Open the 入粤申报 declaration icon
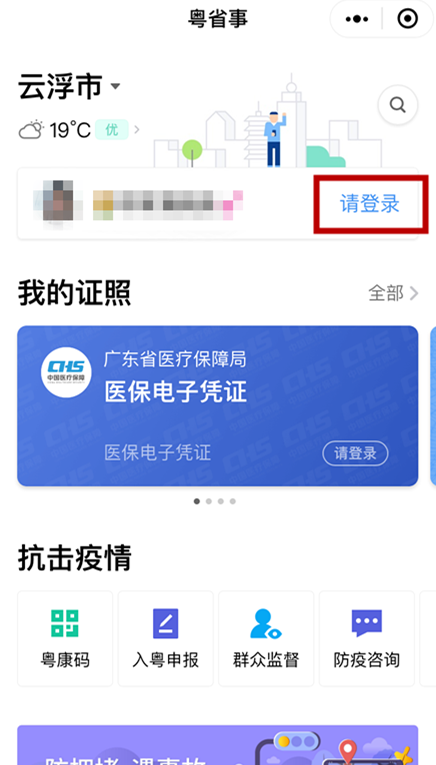 (x=165, y=623)
